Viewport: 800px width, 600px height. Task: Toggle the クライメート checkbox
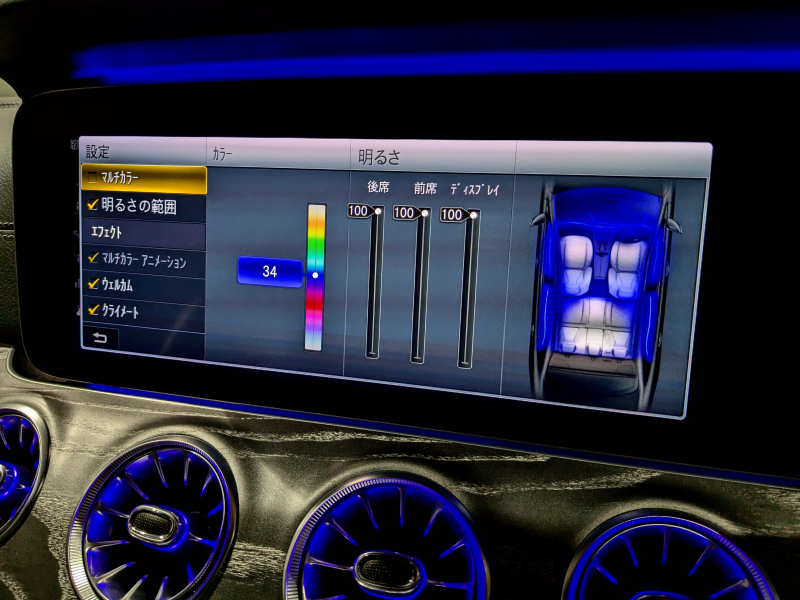point(93,310)
